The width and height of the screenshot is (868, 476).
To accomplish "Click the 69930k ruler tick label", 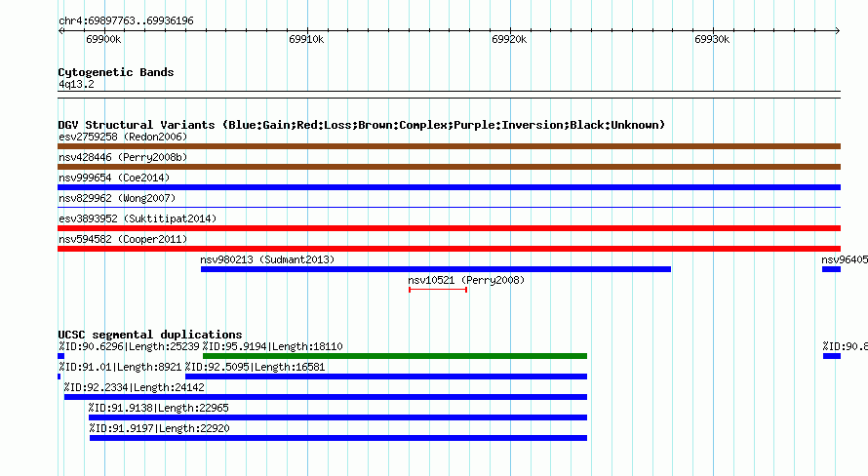I will pos(712,39).
